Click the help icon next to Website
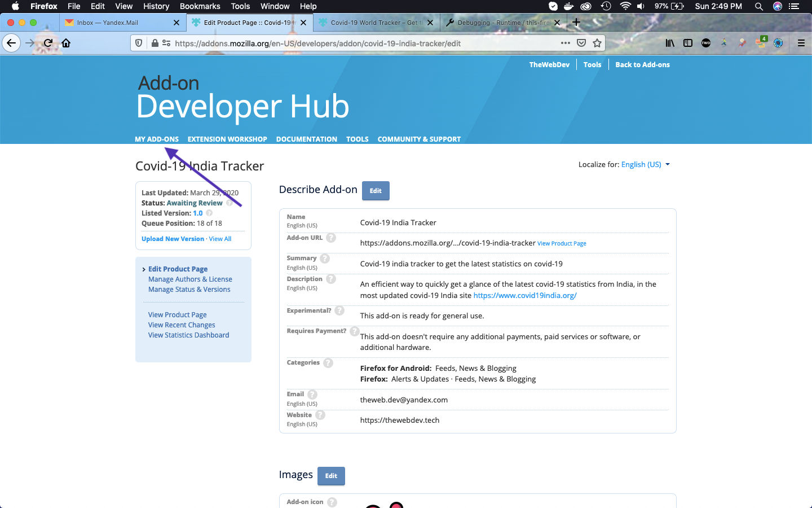 (320, 415)
